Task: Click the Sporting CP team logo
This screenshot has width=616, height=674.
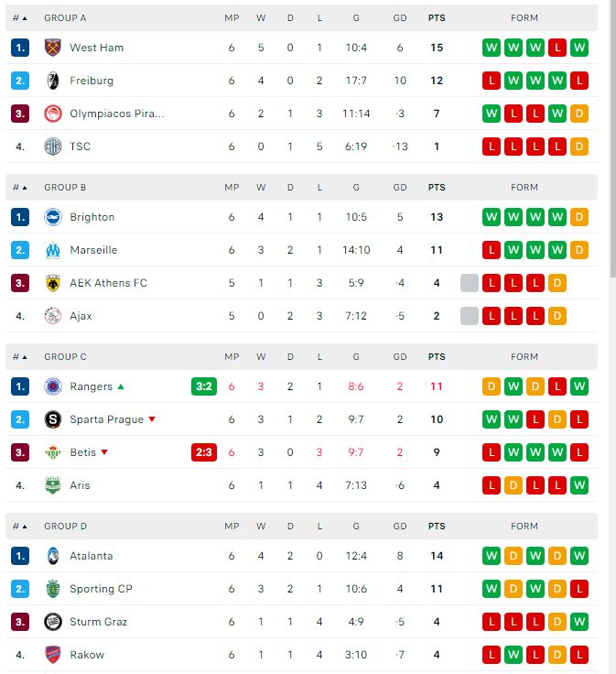Action: point(52,589)
